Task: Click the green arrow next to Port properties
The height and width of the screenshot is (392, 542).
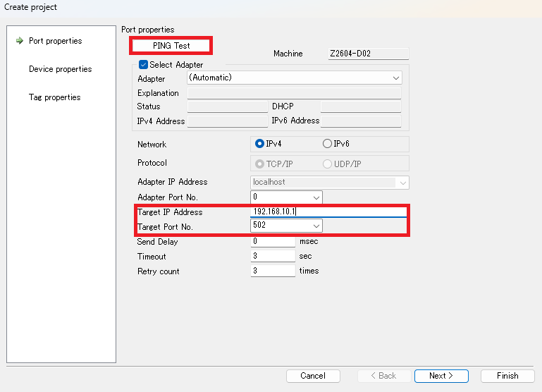Action: (x=19, y=41)
